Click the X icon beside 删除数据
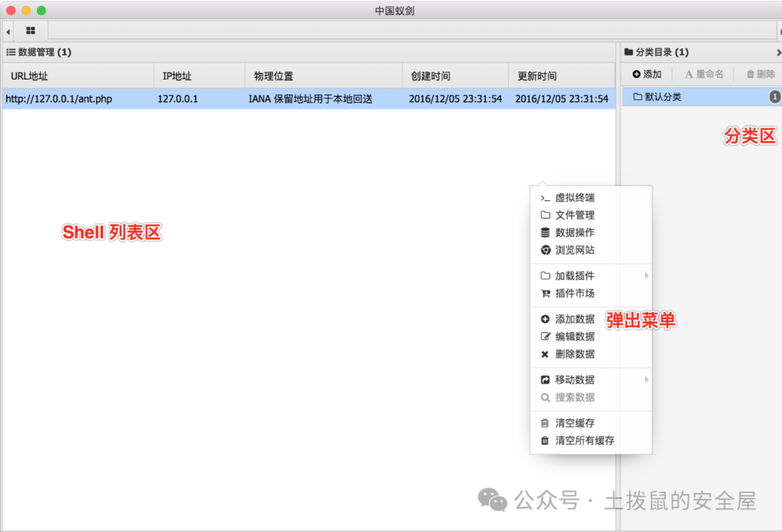 click(x=545, y=355)
